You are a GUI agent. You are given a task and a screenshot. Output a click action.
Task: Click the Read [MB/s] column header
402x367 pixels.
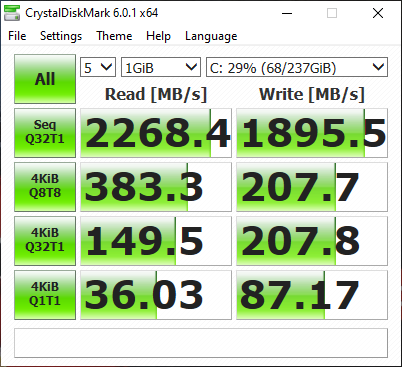click(156, 94)
